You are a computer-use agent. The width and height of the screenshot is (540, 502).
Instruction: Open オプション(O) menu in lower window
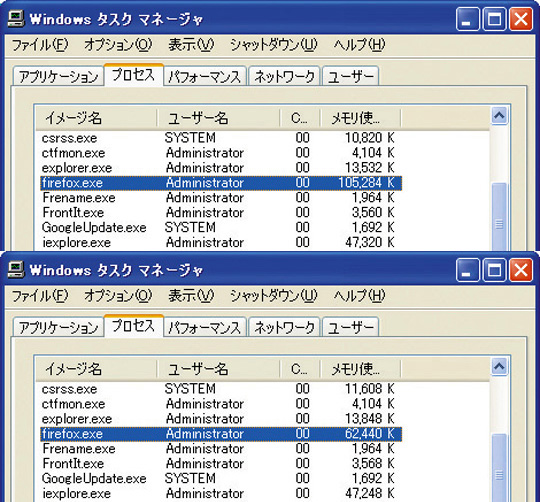coord(118,296)
